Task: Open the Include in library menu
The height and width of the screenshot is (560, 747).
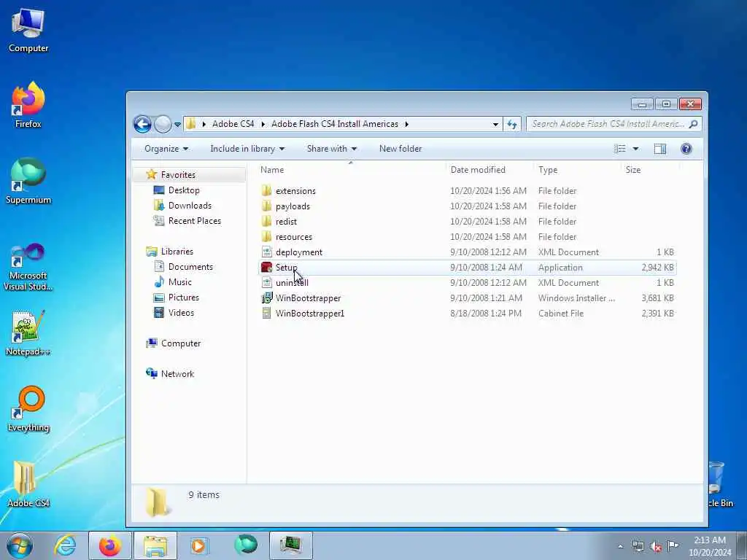Action: [247, 149]
